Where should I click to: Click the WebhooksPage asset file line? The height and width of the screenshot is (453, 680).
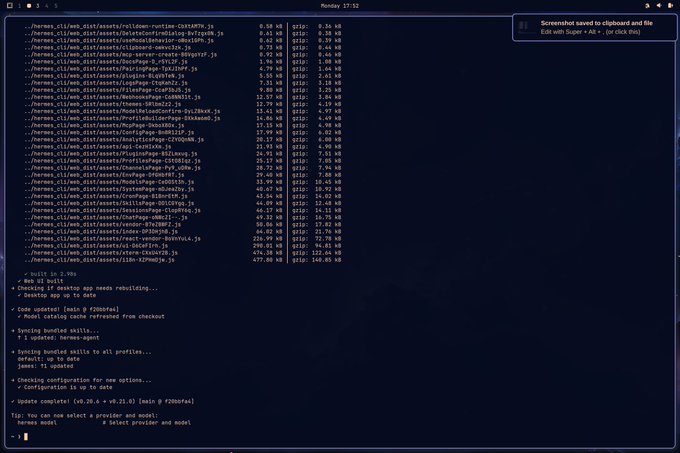coord(112,97)
